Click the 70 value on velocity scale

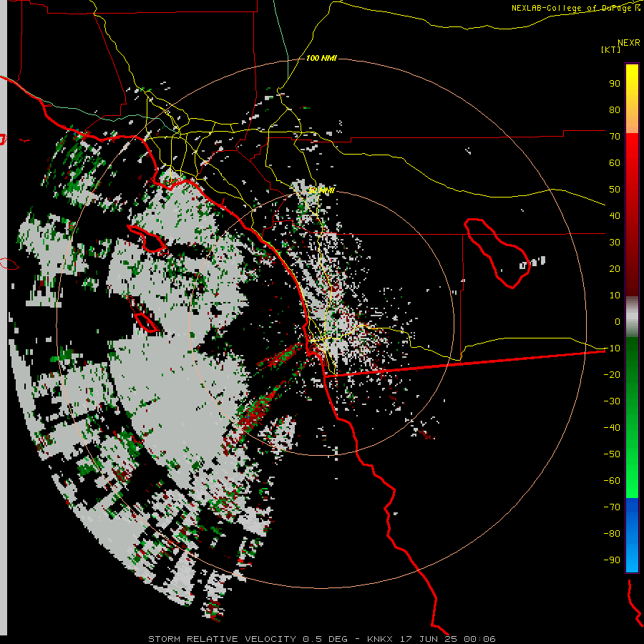coord(615,137)
